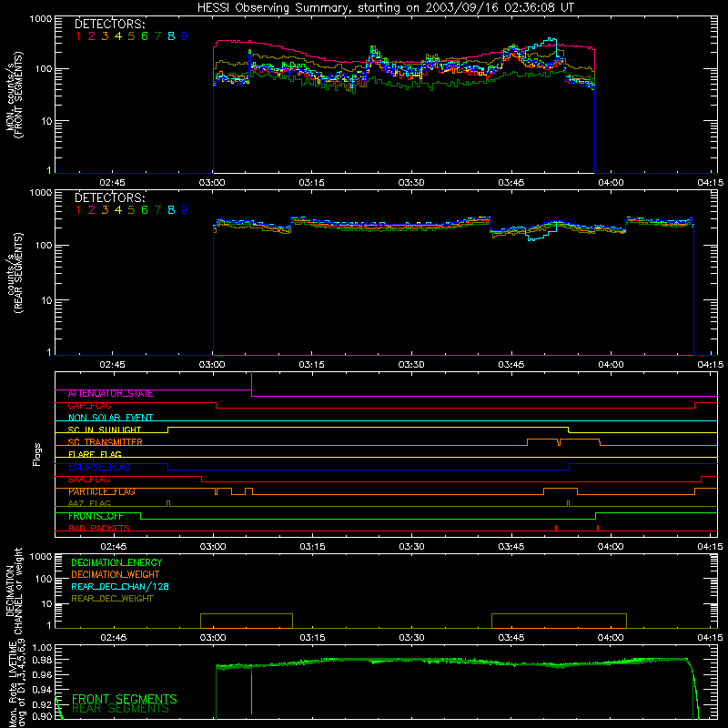
Task: Click the 03:30 tick label under decimation plot
Action: click(411, 638)
